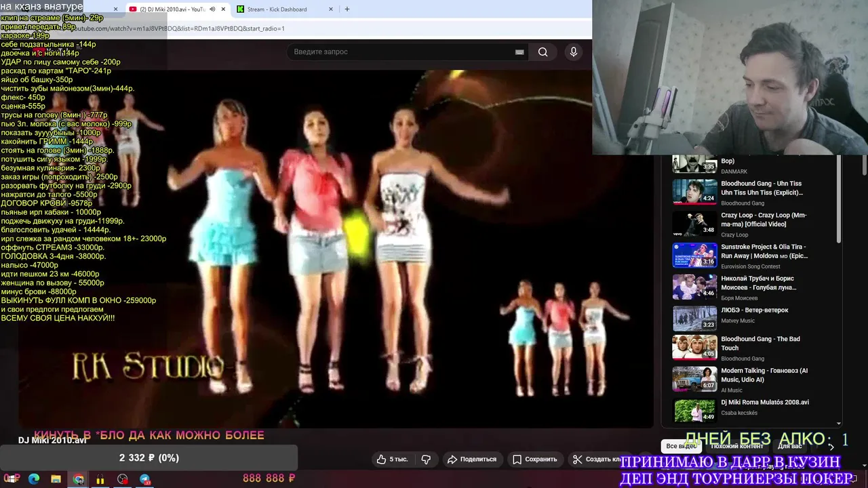Image resolution: width=868 pixels, height=488 pixels.
Task: Show more filter chips with the arrow
Action: coord(831,447)
